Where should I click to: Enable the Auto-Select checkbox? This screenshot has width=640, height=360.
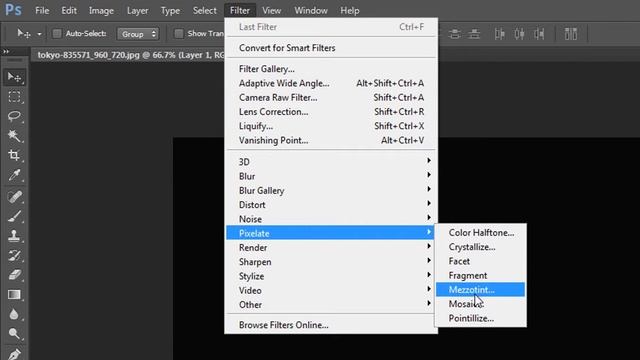tap(57, 33)
